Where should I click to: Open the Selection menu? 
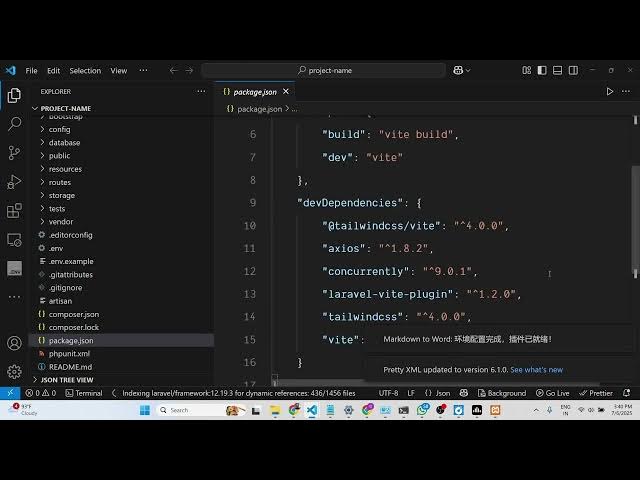tap(85, 71)
